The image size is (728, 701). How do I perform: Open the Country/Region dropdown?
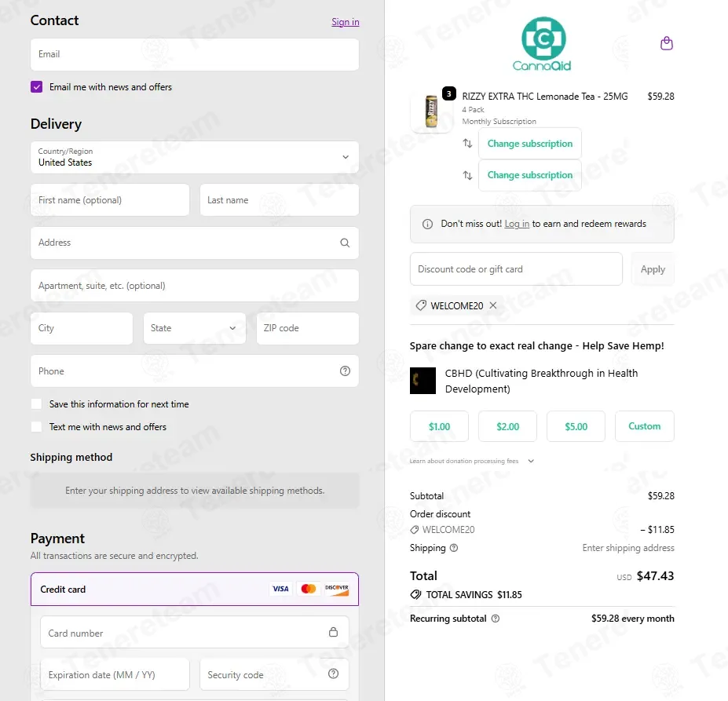pos(195,157)
